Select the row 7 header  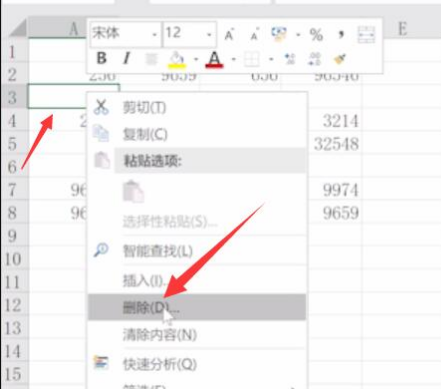click(13, 189)
